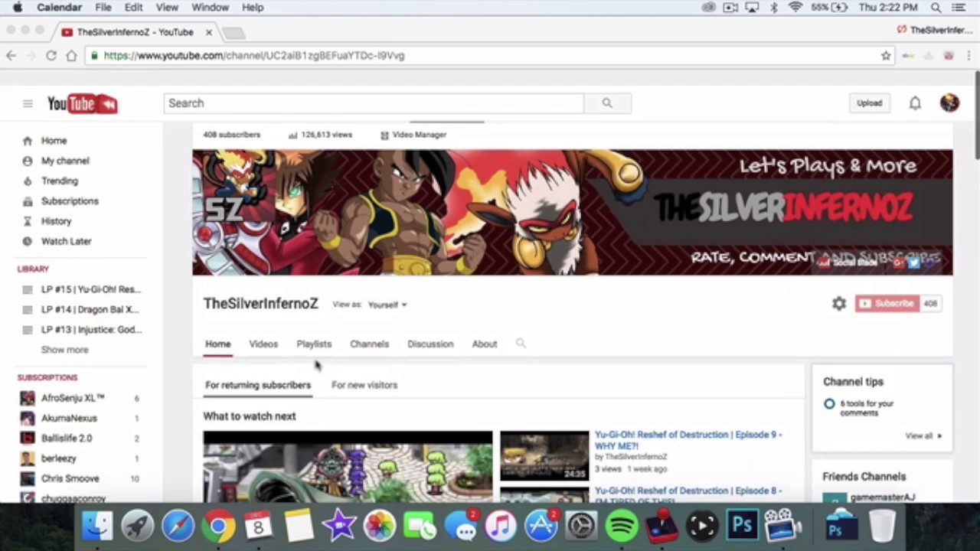Open the LP #14 Dragon Ball playlist
The width and height of the screenshot is (980, 551).
[x=90, y=309]
